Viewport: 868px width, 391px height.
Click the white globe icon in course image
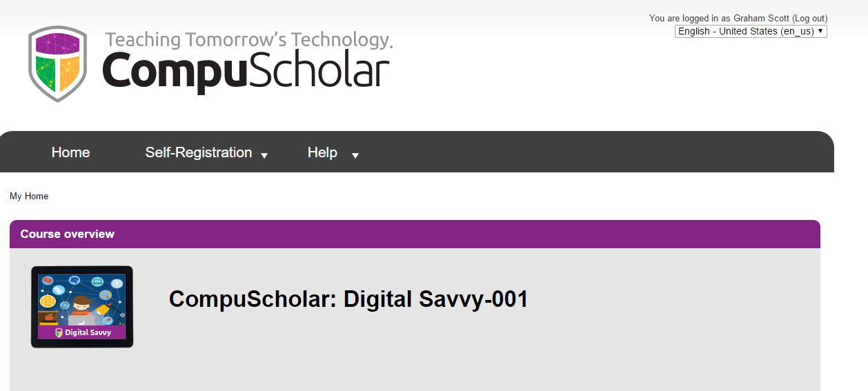pyautogui.click(x=117, y=283)
